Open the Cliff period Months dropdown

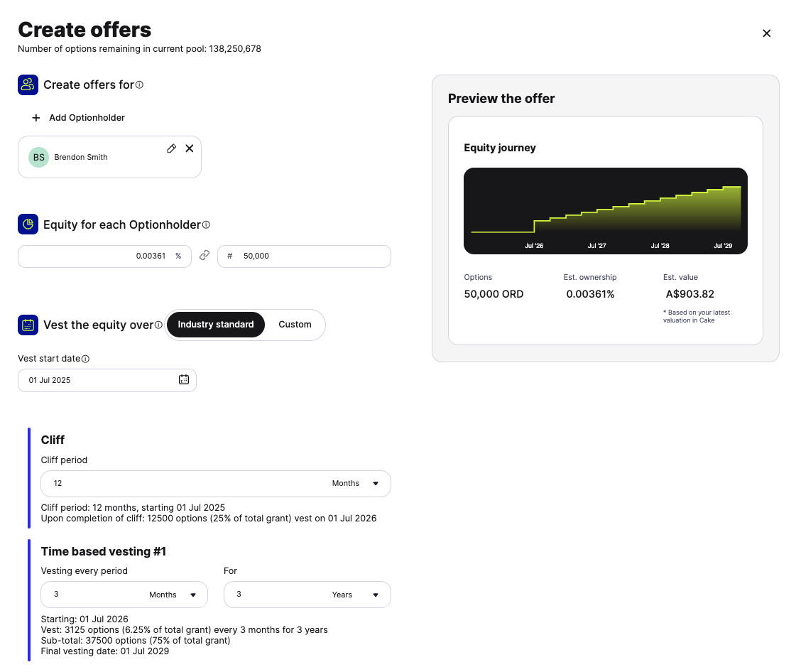point(356,483)
